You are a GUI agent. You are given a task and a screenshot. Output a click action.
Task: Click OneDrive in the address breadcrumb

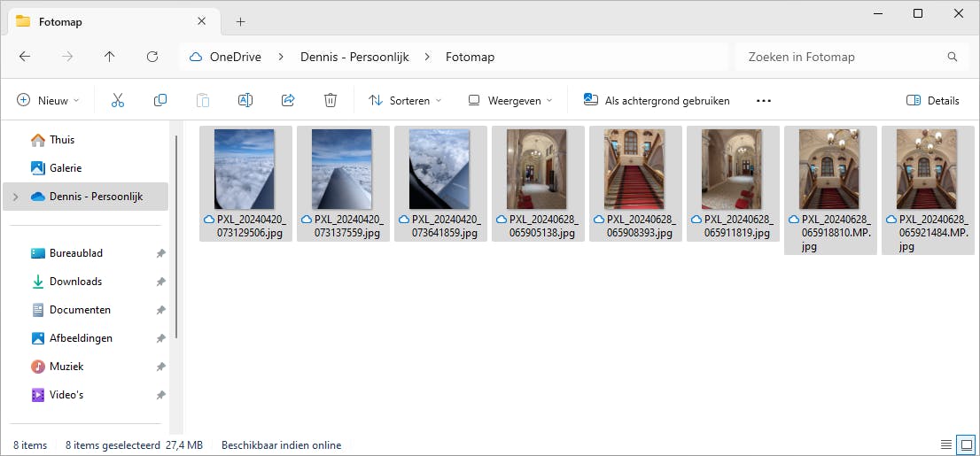[x=235, y=57]
